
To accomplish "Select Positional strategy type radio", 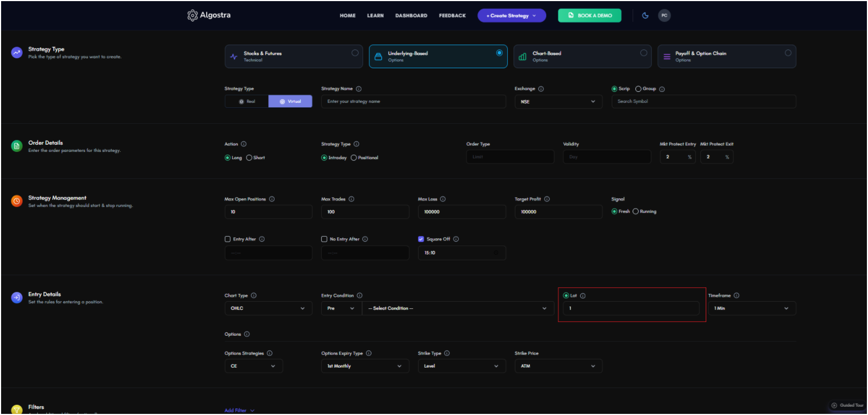I will [354, 157].
